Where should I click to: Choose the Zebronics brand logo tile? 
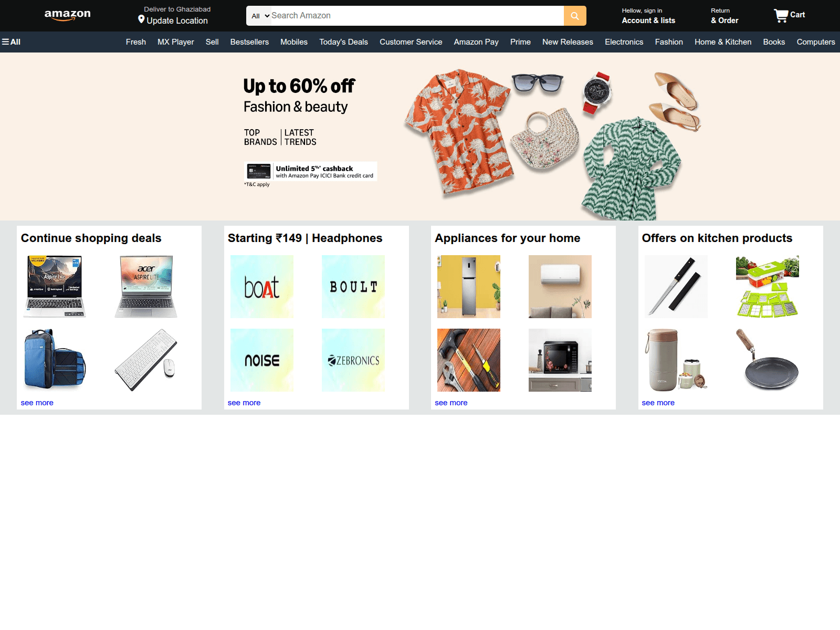click(x=353, y=360)
